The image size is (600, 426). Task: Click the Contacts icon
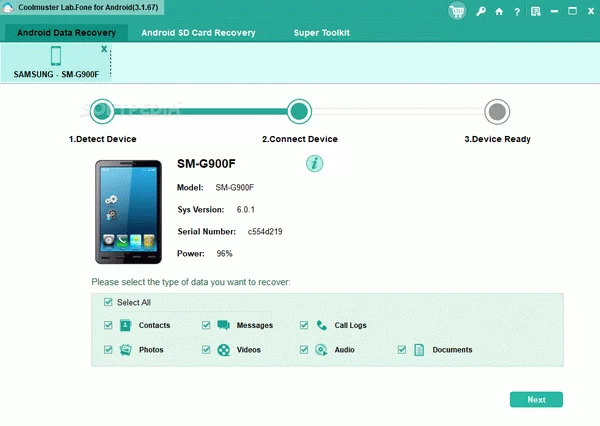(x=126, y=325)
